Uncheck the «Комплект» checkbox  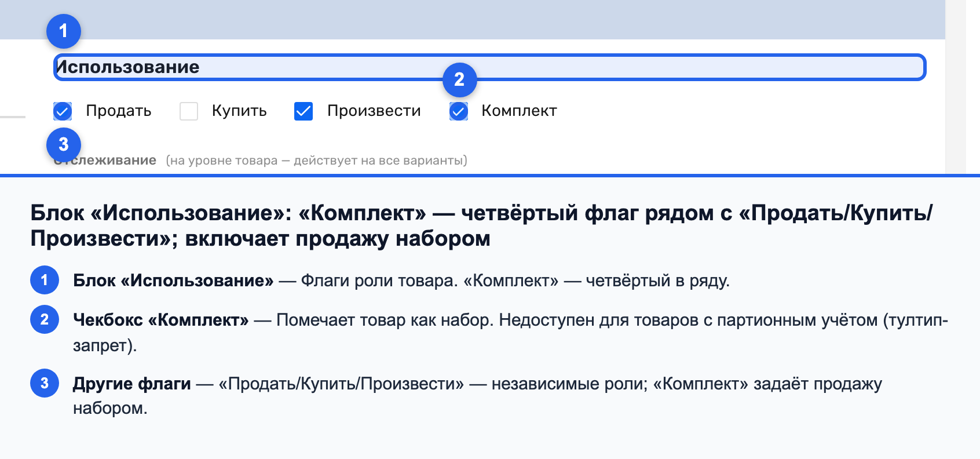tap(459, 111)
